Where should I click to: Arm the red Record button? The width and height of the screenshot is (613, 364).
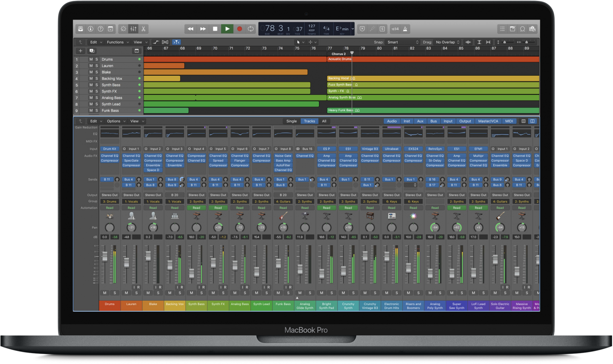pyautogui.click(x=239, y=29)
